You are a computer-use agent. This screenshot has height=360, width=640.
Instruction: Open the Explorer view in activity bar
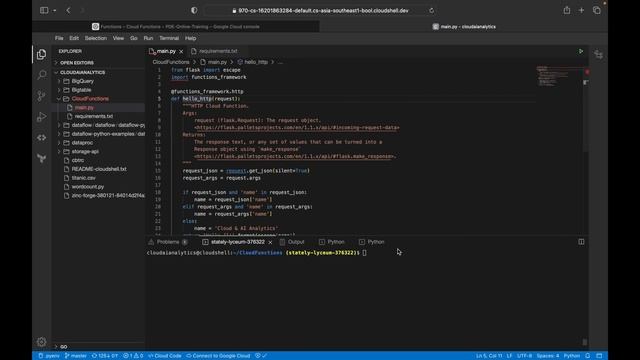pos(42,54)
